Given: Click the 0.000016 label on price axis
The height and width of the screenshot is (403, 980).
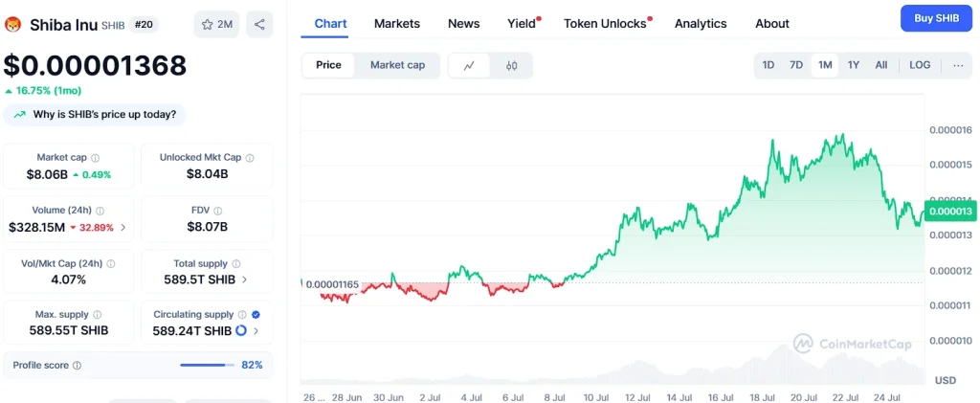Looking at the screenshot, I should pyautogui.click(x=950, y=130).
